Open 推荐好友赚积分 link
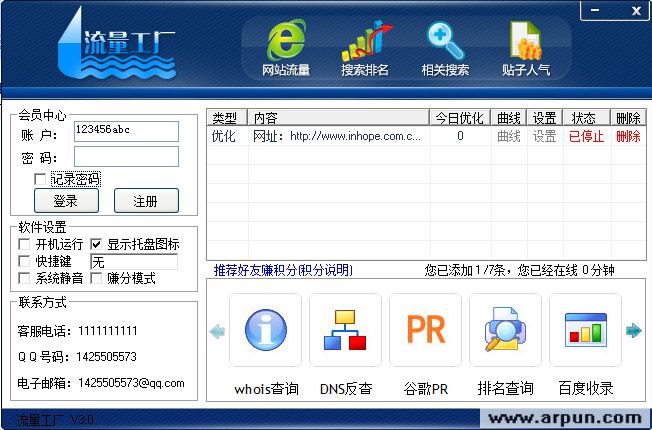 [283, 270]
